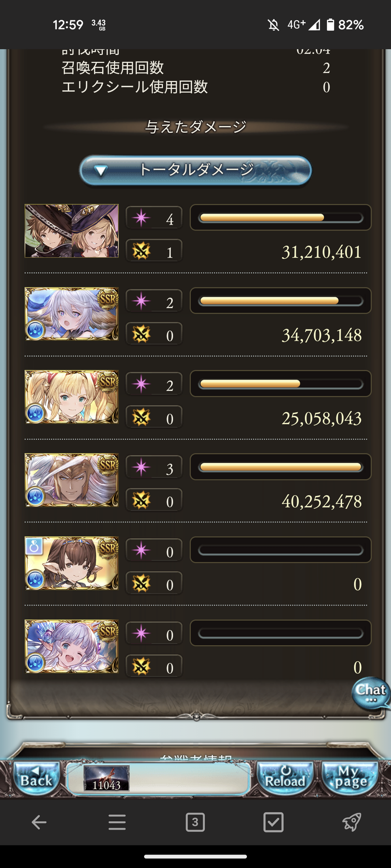The image size is (391, 868).
Task: Open the tabs counter showing 3
Action: tap(195, 822)
